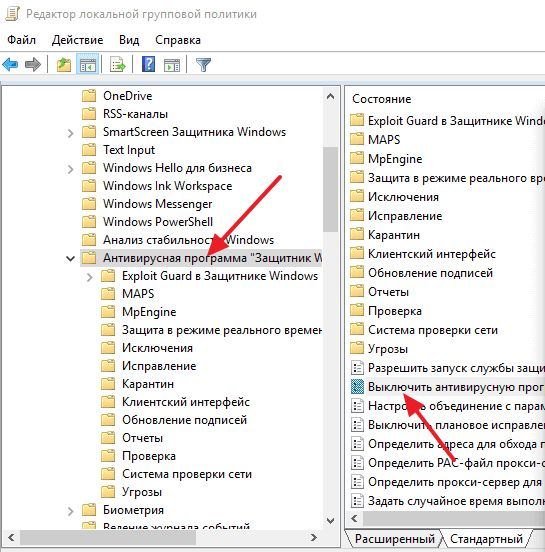
Task: Click tree horizontal scrollbar right arrow
Action: coord(313,538)
